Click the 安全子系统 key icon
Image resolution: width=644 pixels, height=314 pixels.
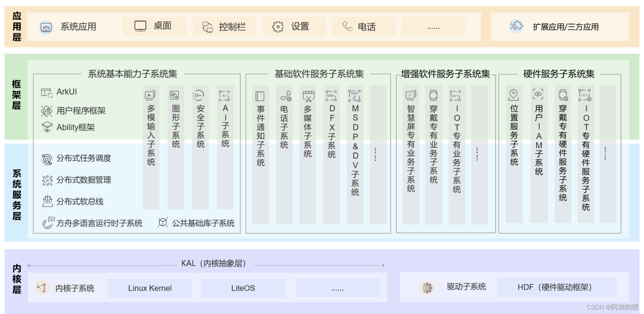coord(198,95)
